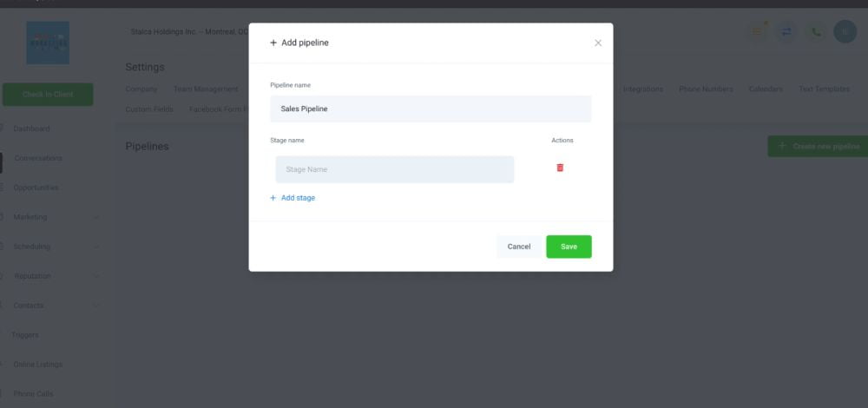Add a new stage link
868x408 pixels.
tap(293, 198)
